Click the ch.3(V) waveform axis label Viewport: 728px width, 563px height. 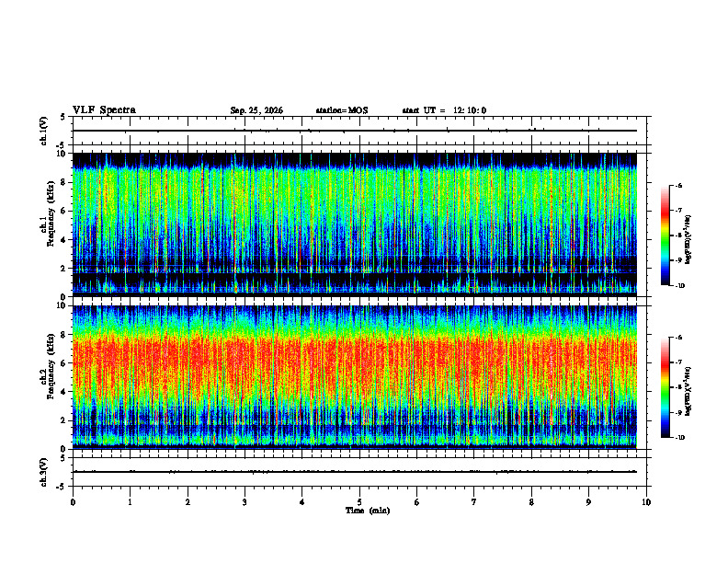(x=44, y=472)
